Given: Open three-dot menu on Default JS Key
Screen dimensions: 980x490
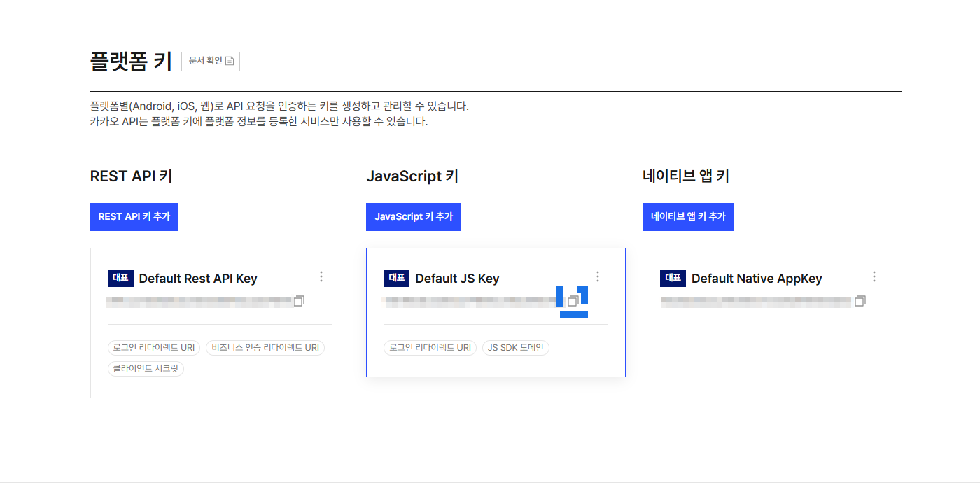Looking at the screenshot, I should coord(597,276).
